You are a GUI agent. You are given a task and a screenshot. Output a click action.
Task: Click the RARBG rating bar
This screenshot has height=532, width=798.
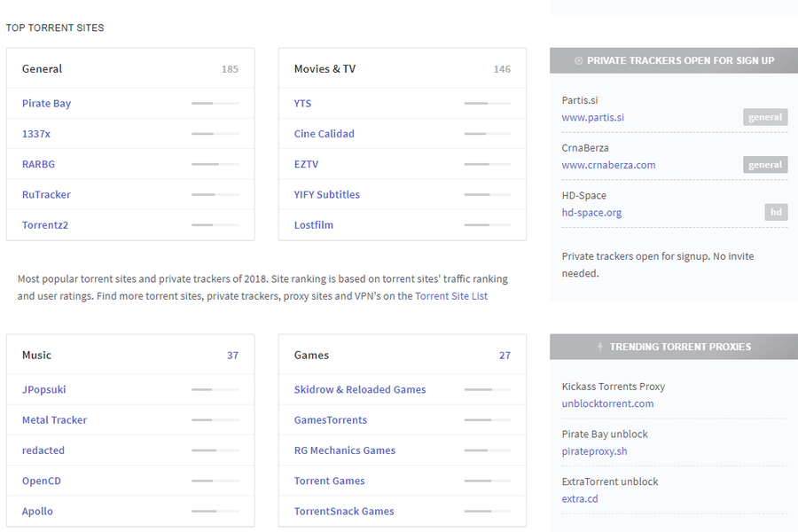coord(215,164)
